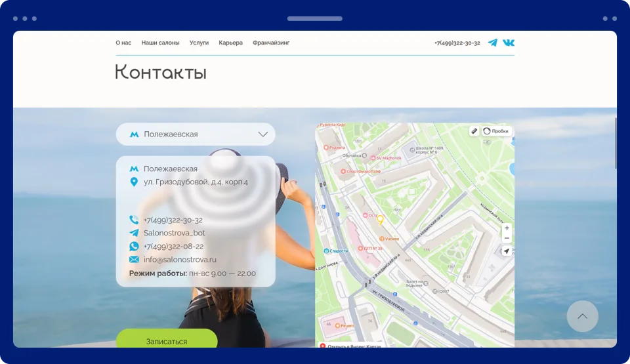Open the Услуги menu item
630x364 pixels.
click(199, 43)
